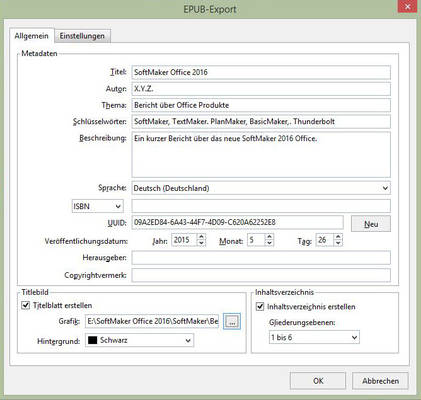
Task: Click the empty ISBN number field
Action: click(261, 206)
